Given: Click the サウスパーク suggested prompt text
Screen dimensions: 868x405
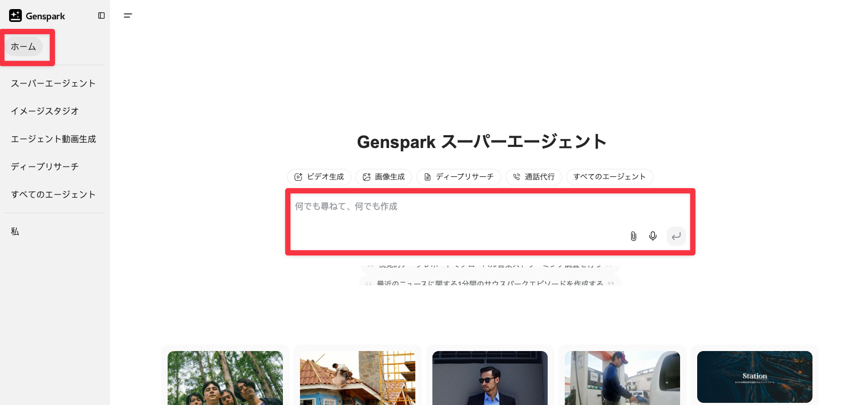Looking at the screenshot, I should (x=490, y=283).
